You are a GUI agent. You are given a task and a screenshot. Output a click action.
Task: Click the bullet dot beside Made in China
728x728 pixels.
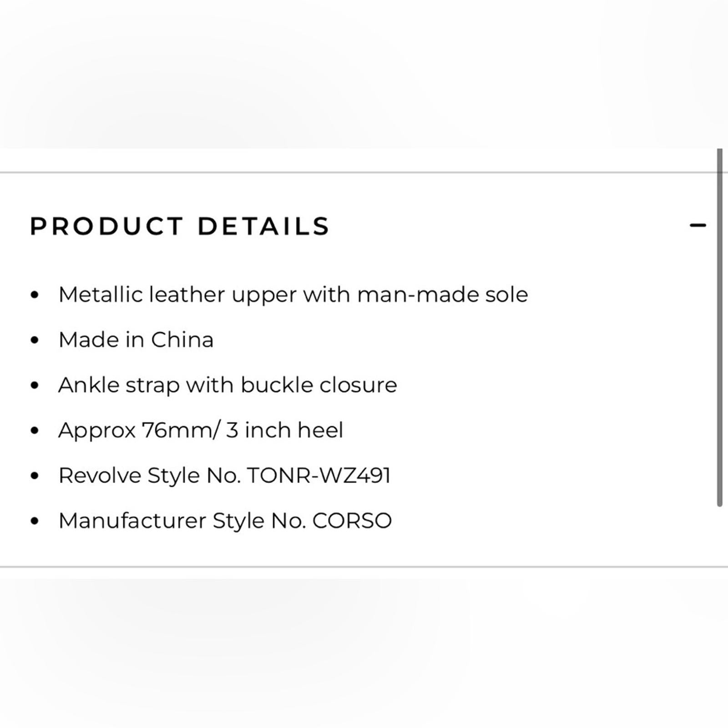point(34,339)
